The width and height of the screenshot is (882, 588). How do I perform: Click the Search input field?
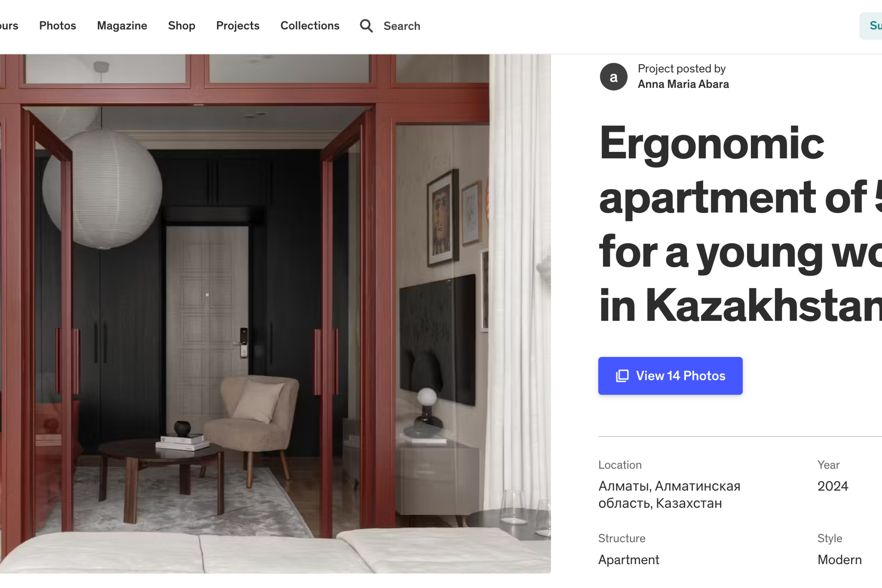[x=402, y=26]
